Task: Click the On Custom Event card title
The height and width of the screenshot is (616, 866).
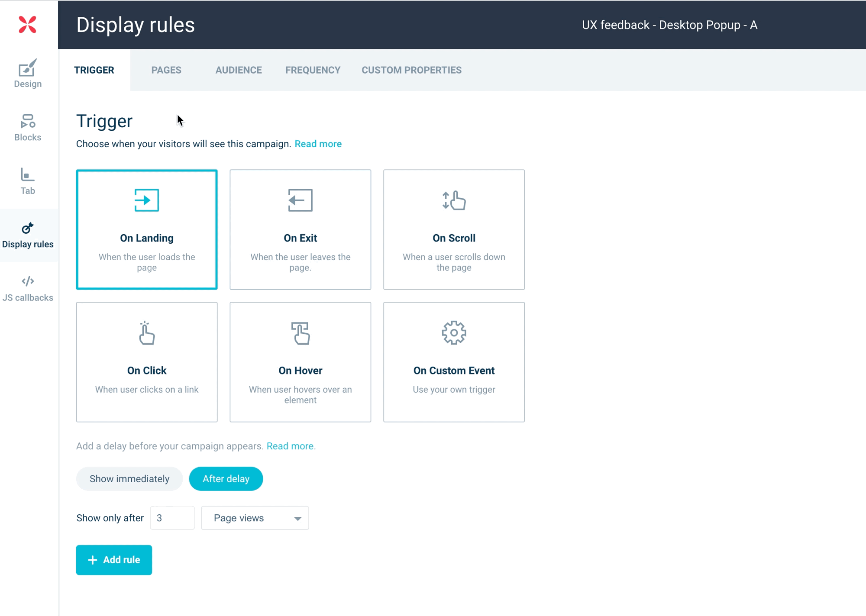Action: pyautogui.click(x=454, y=371)
